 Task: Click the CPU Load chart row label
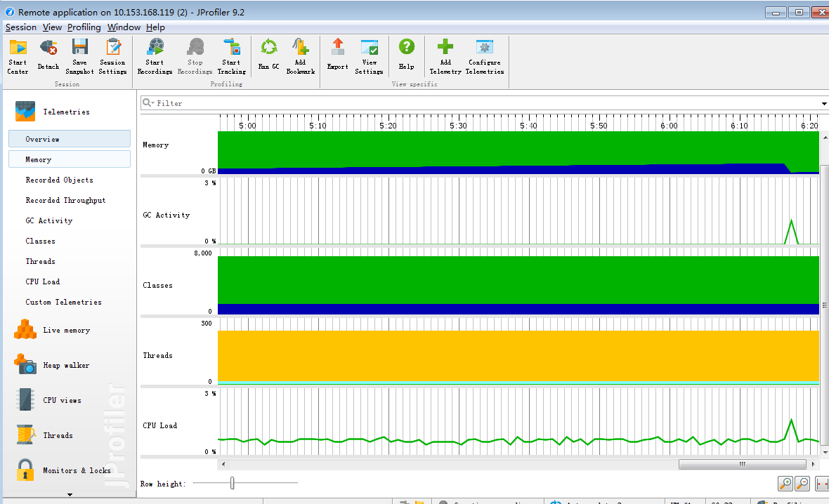point(159,425)
